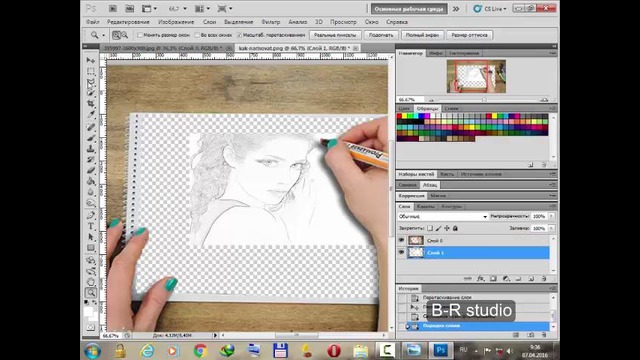640x360 pixels.
Task: Click the 'Размер оттиска' button
Action: pos(469,35)
